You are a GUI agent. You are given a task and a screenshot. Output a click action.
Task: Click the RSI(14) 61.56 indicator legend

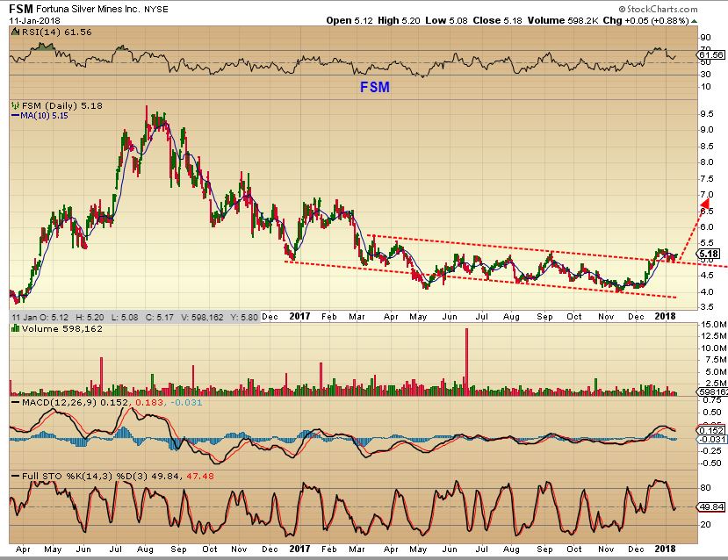(57, 32)
